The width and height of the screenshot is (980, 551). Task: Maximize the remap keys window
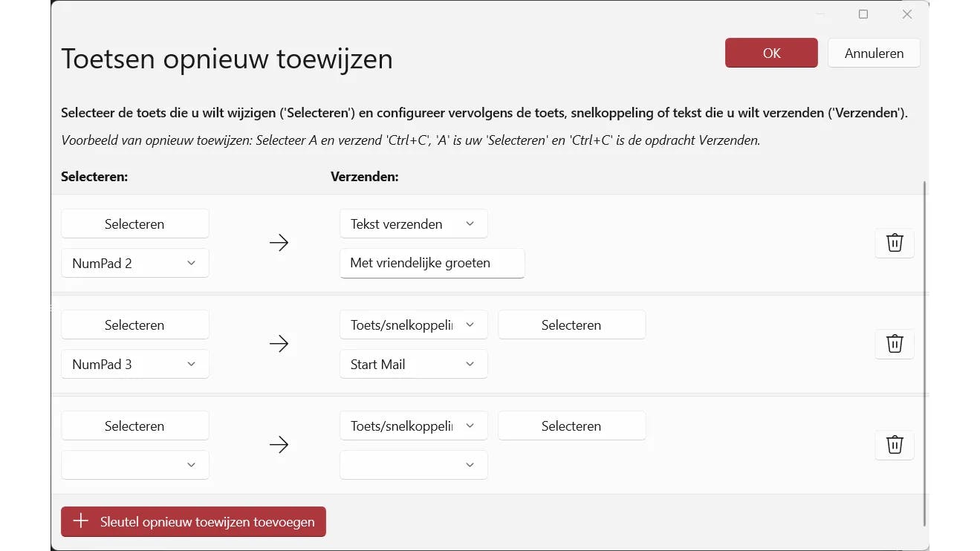point(863,14)
